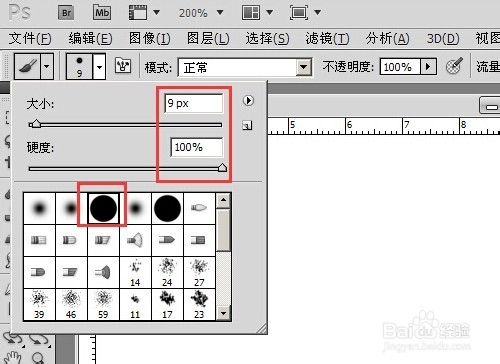Open the 选择(S) menu
The image size is (500, 364).
(x=267, y=38)
